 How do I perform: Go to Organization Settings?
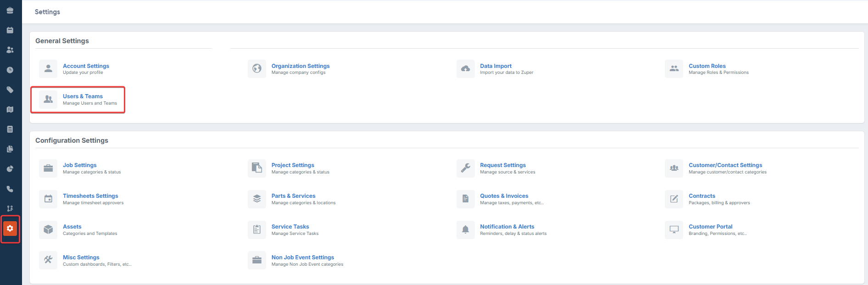300,66
